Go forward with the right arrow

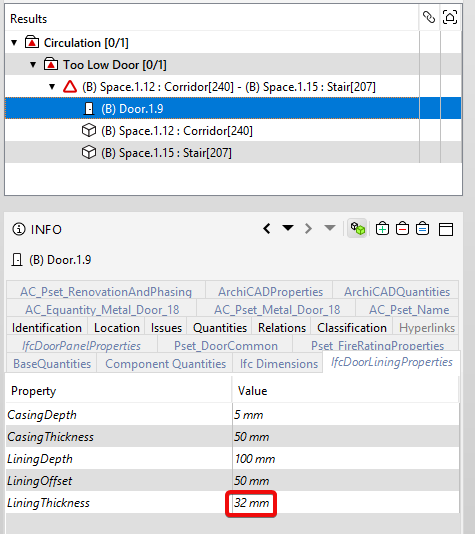point(308,229)
